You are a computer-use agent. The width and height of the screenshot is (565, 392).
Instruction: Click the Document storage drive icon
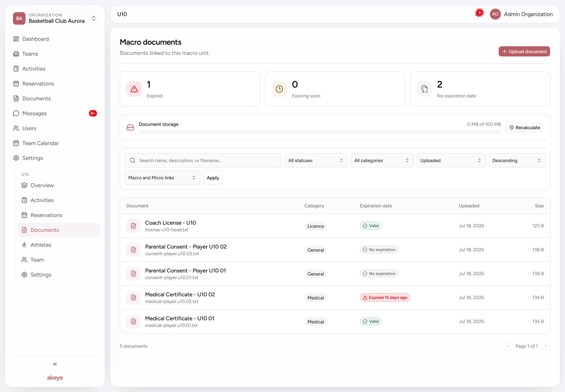pos(130,127)
